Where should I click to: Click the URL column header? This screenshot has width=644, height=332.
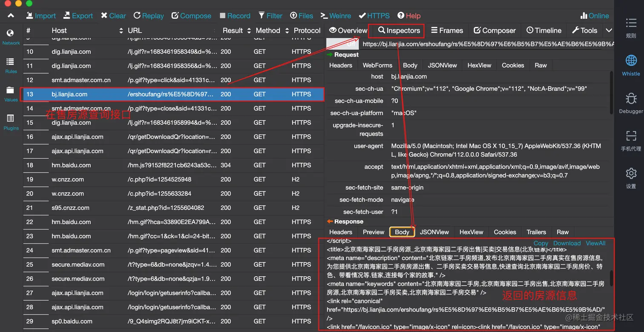tap(135, 31)
